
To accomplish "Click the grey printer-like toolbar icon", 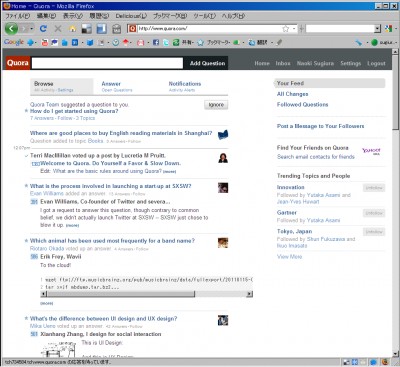I will point(116,29).
